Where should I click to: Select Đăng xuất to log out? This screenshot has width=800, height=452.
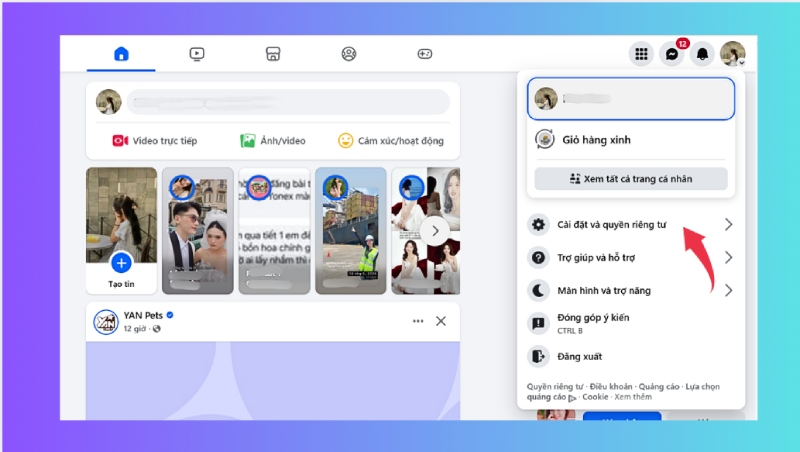click(580, 356)
